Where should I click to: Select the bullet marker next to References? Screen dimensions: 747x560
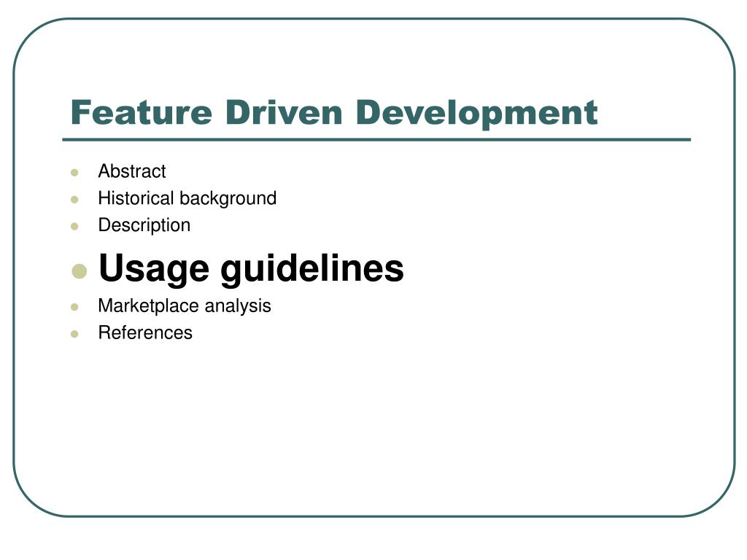(x=74, y=334)
